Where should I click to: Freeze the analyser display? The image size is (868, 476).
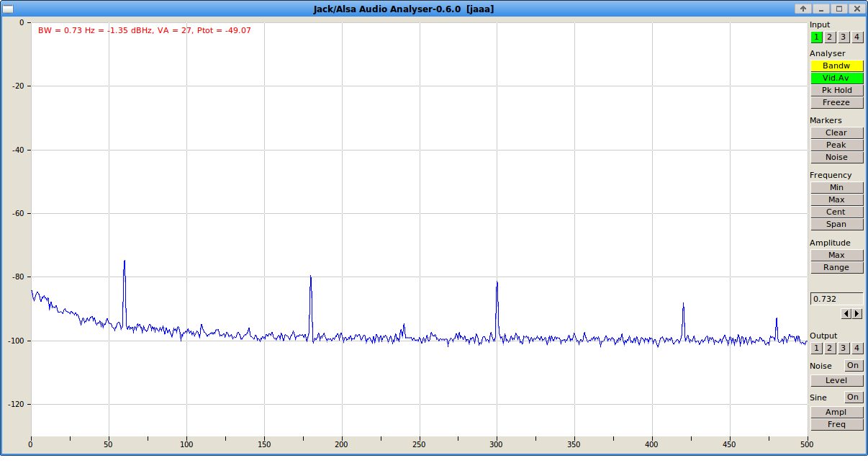coord(837,102)
